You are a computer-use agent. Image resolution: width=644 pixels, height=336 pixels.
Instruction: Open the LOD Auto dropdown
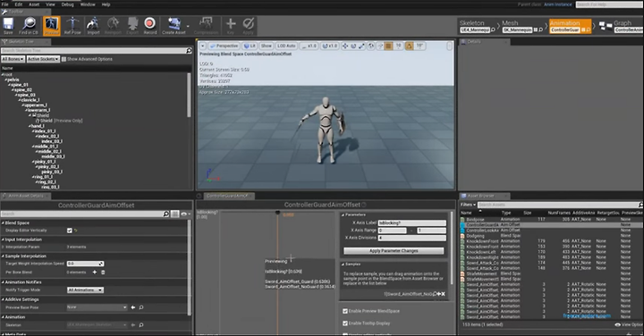[x=286, y=46]
